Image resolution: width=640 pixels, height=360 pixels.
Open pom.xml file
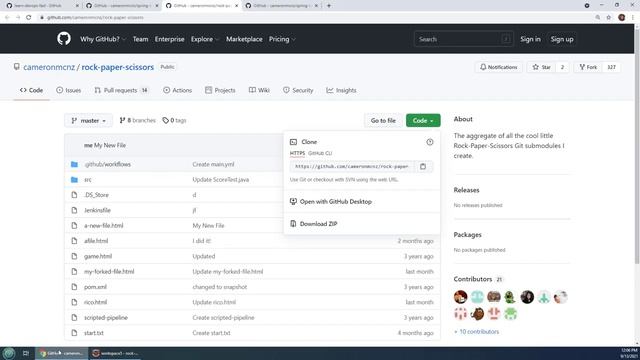96,287
